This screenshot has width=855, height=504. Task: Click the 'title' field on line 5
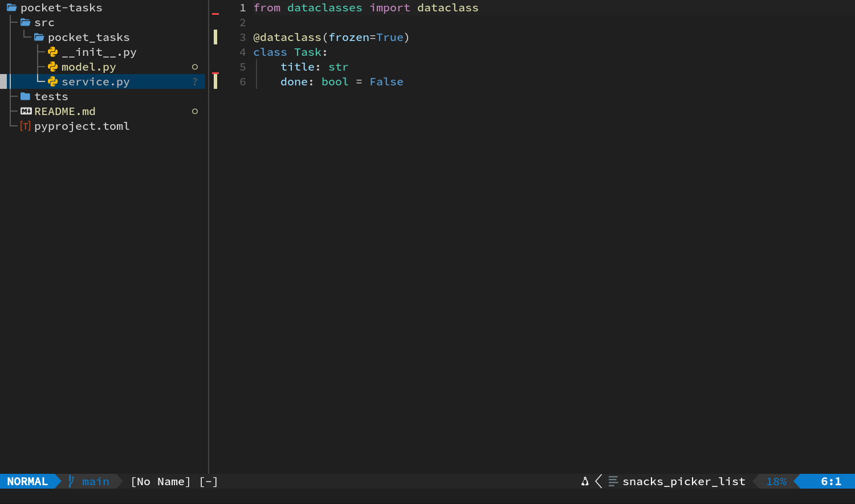[298, 67]
